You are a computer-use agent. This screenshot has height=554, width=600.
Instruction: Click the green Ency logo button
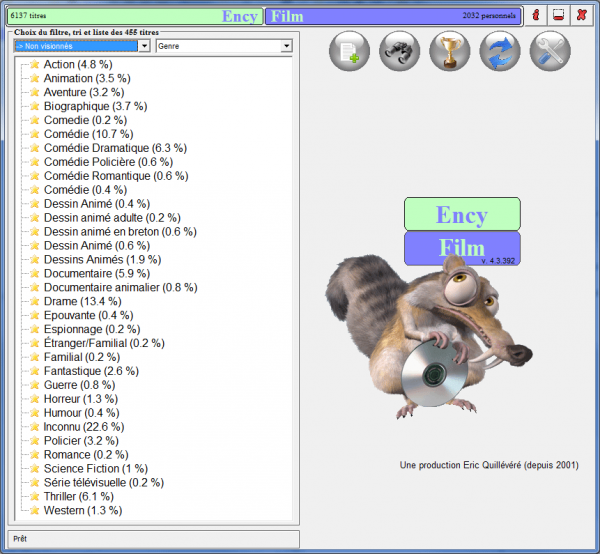(462, 214)
